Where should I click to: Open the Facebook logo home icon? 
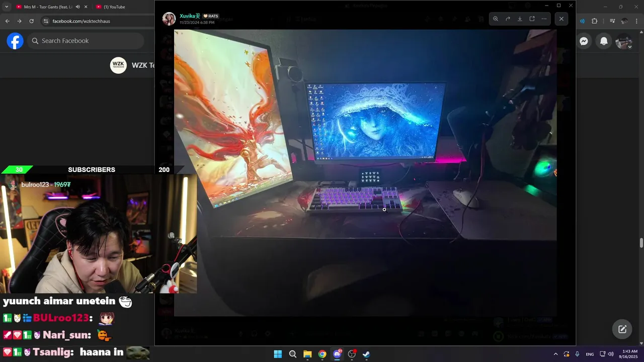[x=15, y=41]
